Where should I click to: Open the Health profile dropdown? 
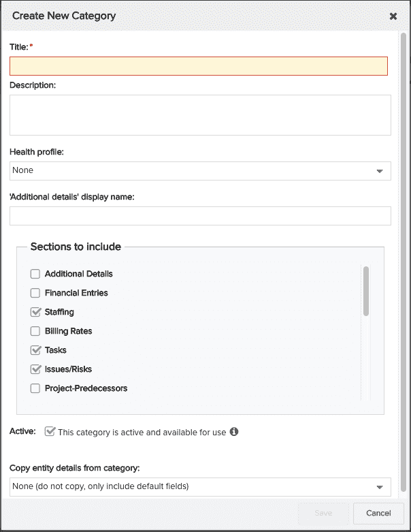[200, 171]
